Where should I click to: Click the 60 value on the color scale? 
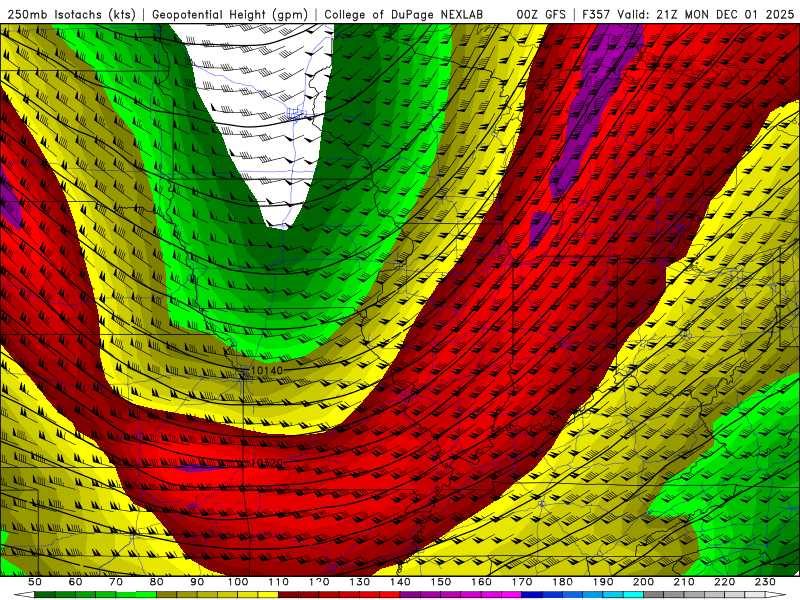(75, 582)
